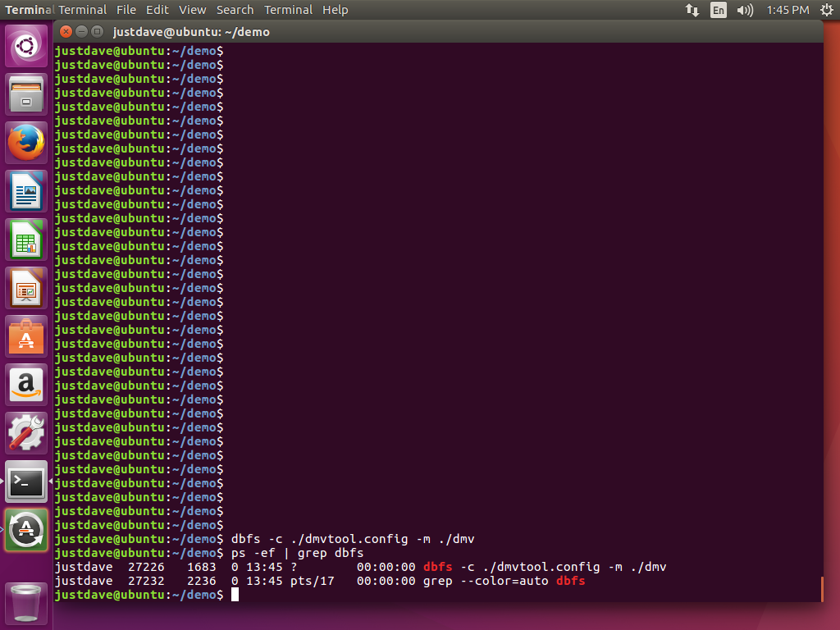
Task: Launch Firefox web browser
Action: [x=26, y=143]
